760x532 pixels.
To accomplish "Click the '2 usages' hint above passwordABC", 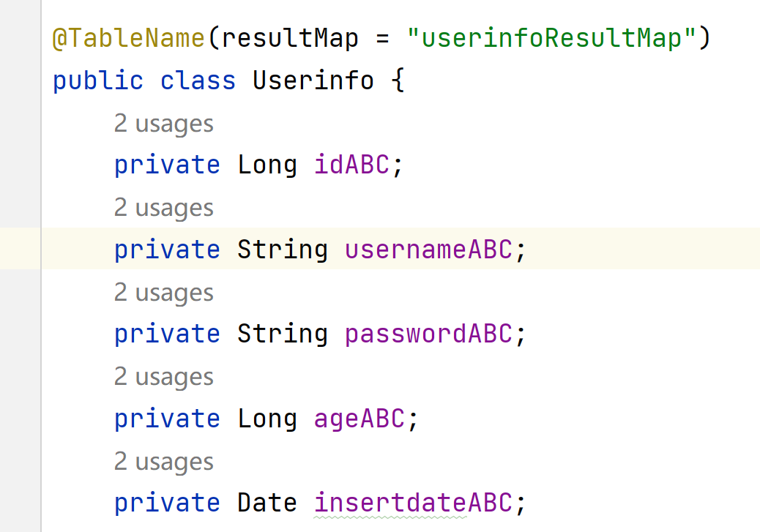I will [163, 293].
